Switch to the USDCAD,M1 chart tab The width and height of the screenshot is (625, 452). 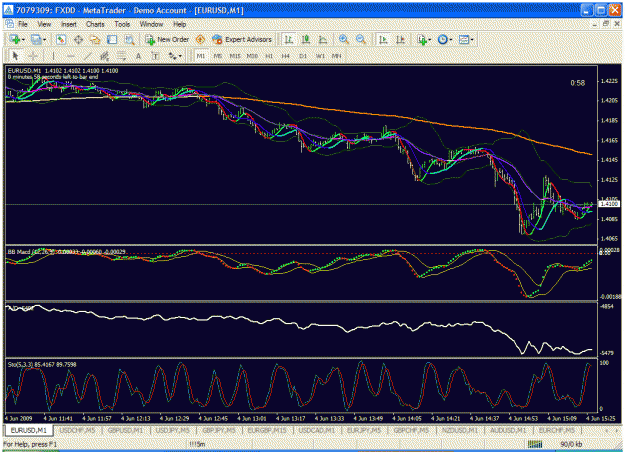pyautogui.click(x=316, y=431)
